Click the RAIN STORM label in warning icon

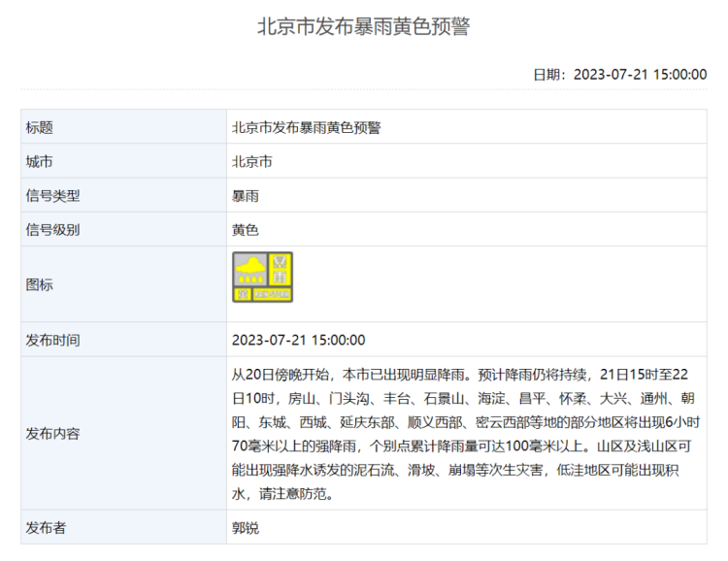click(x=272, y=294)
